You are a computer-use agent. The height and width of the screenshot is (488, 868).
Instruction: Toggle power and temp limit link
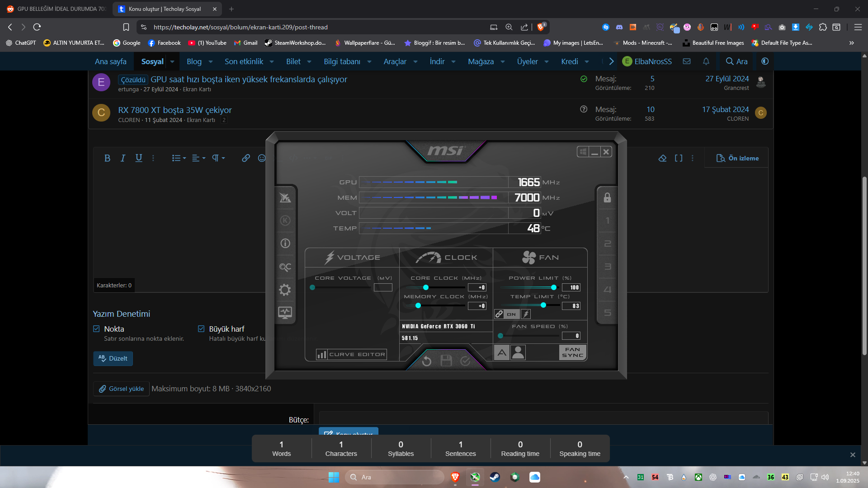[499, 314]
